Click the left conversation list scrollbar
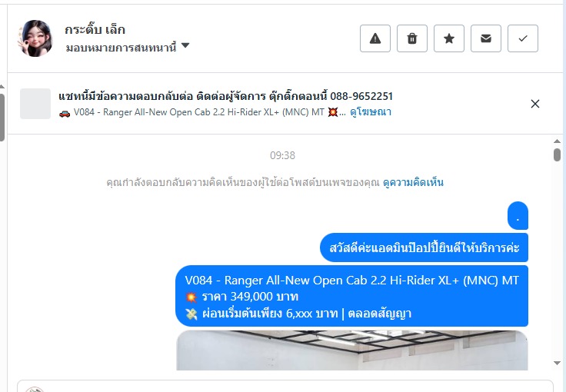Image resolution: width=566 pixels, height=392 pixels. pyautogui.click(x=2, y=117)
